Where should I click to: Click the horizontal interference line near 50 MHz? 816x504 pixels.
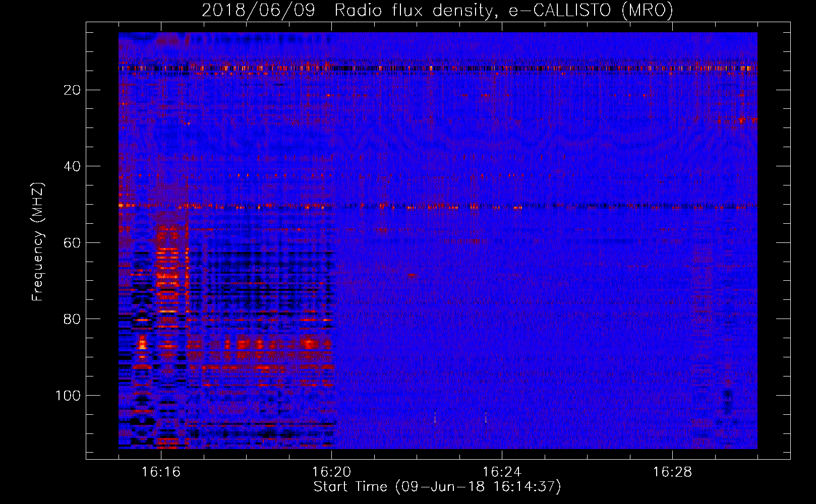coord(438,206)
